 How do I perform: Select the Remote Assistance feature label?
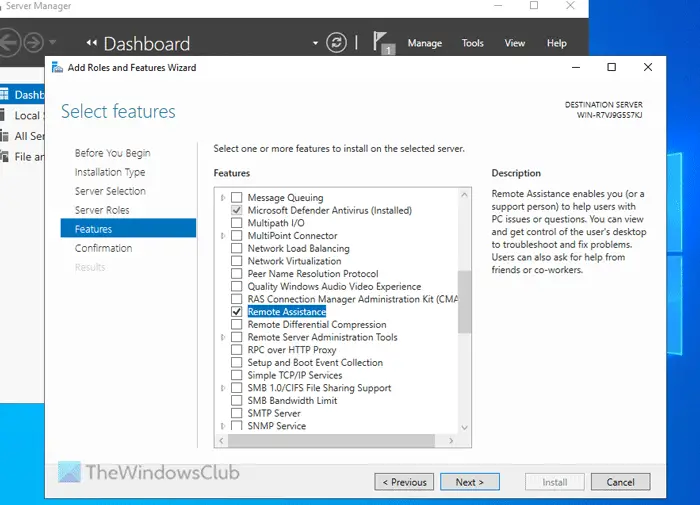287,312
